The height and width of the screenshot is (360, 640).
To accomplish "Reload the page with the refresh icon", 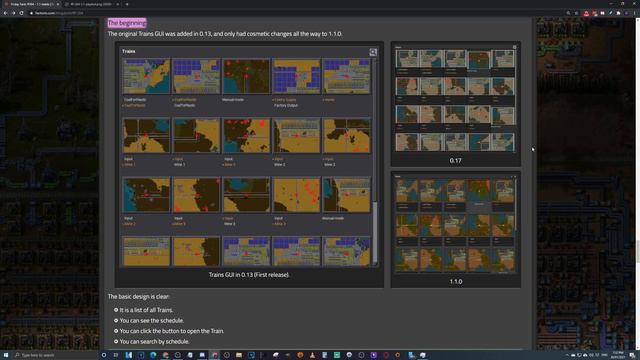I will 22,13.
